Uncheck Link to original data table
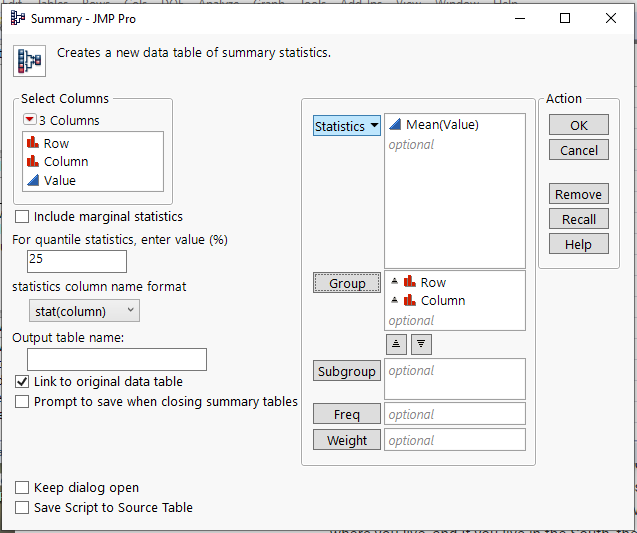 (23, 382)
